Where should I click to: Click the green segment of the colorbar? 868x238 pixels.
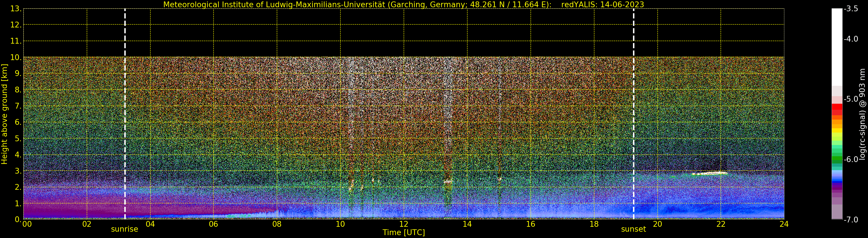point(837,158)
